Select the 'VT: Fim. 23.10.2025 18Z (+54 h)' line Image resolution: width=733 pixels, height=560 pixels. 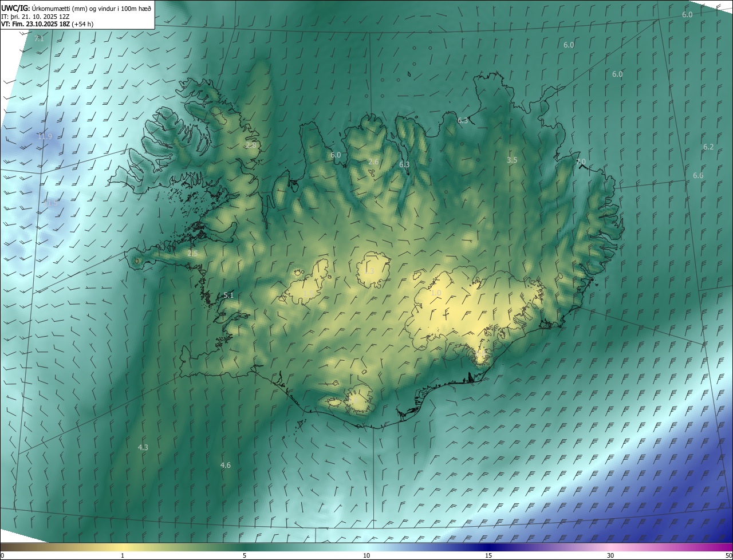coord(47,24)
